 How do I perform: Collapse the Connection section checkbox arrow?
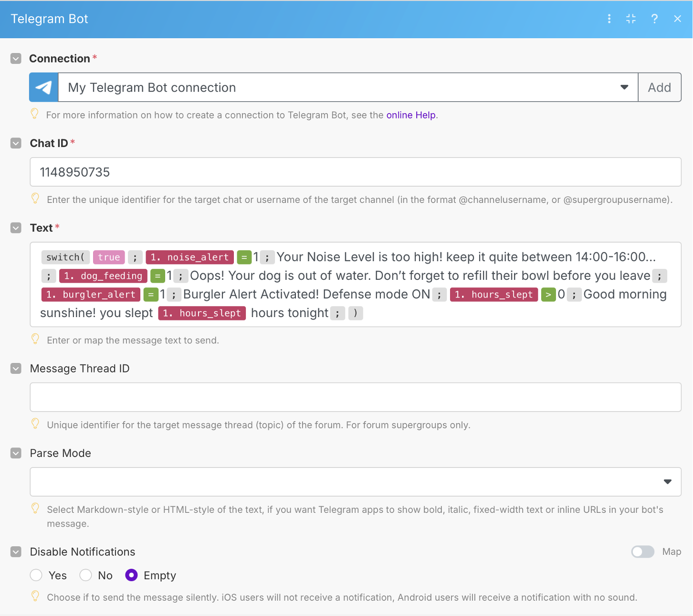click(16, 59)
